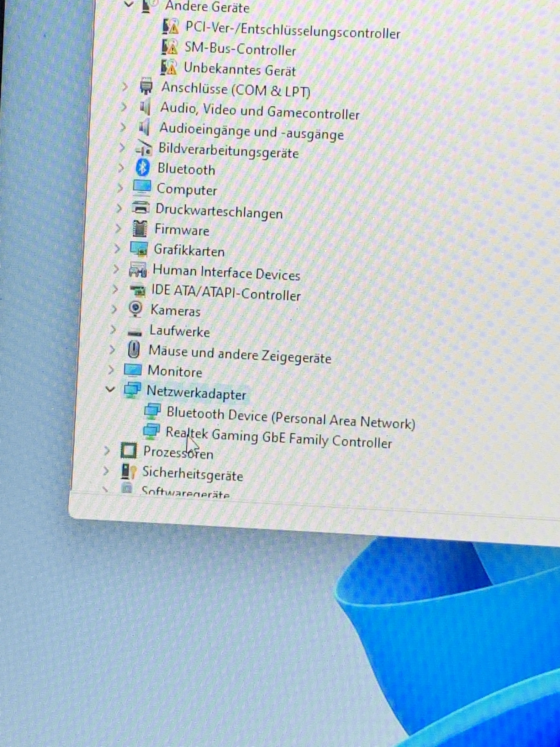
Task: Click the Grafikkarten display adapter icon
Action: [x=139, y=249]
